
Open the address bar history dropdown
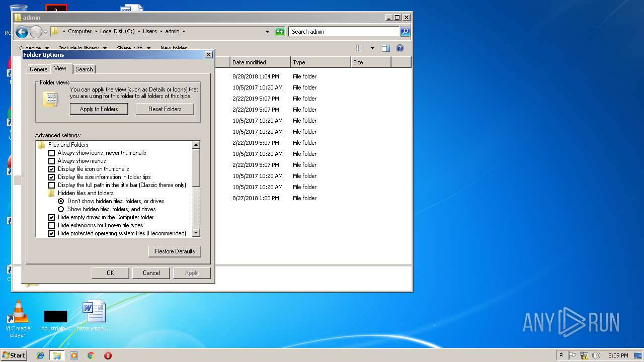click(267, 32)
